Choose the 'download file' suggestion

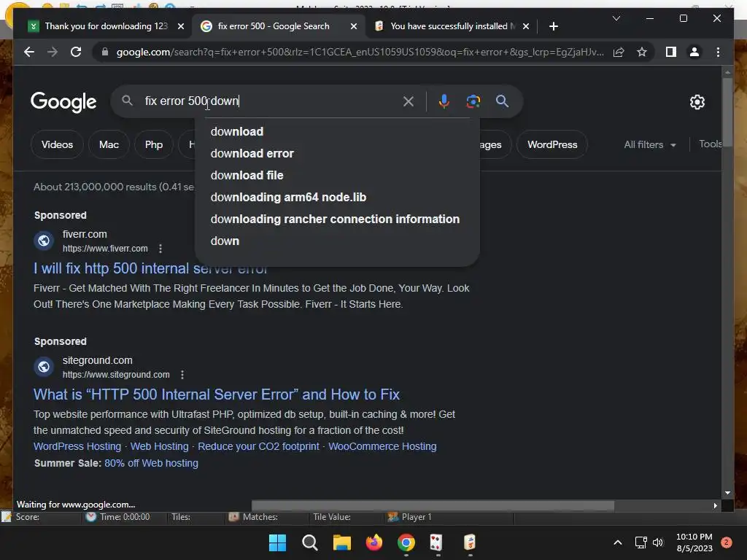[247, 175]
